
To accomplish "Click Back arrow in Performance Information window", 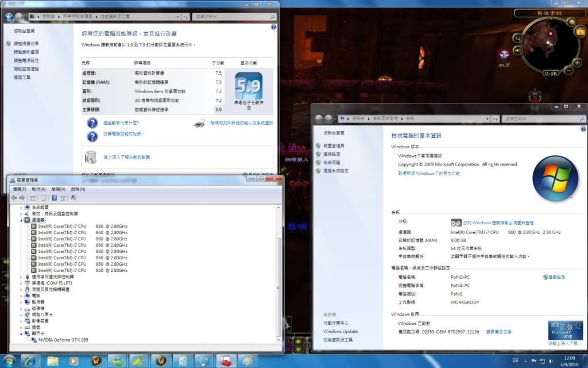I will point(9,17).
